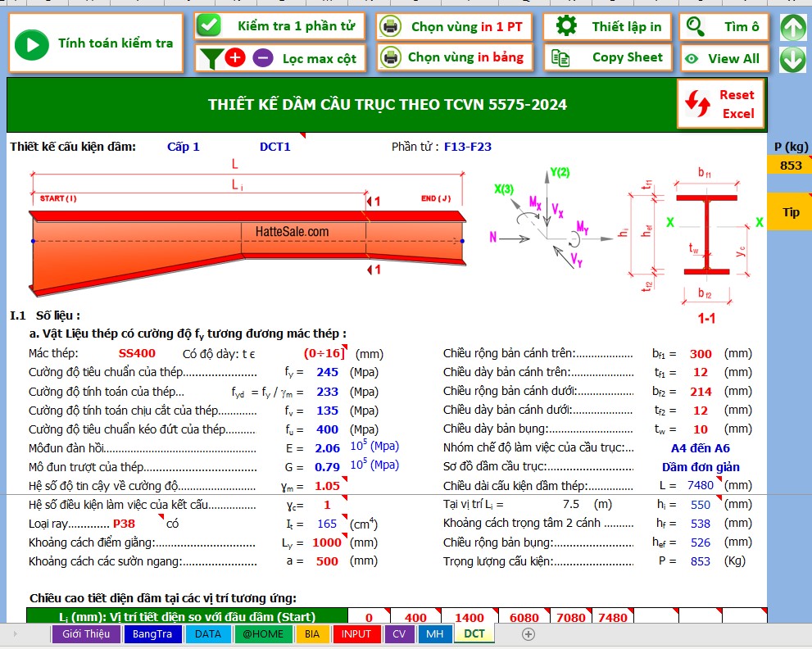This screenshot has width=812, height=649.
Task: Select the rail type P38 cell
Action: 124,523
